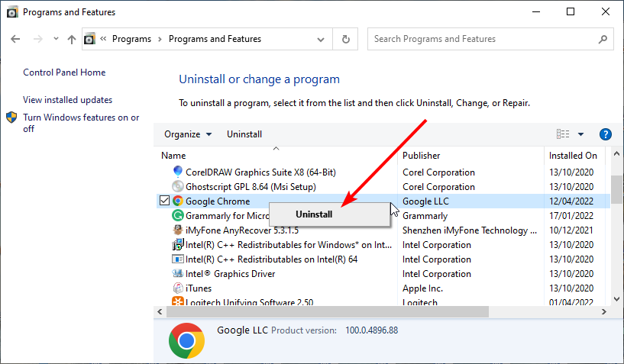Click the horizontal scrollbar right arrow
This screenshot has height=364, width=624.
tap(604, 312)
